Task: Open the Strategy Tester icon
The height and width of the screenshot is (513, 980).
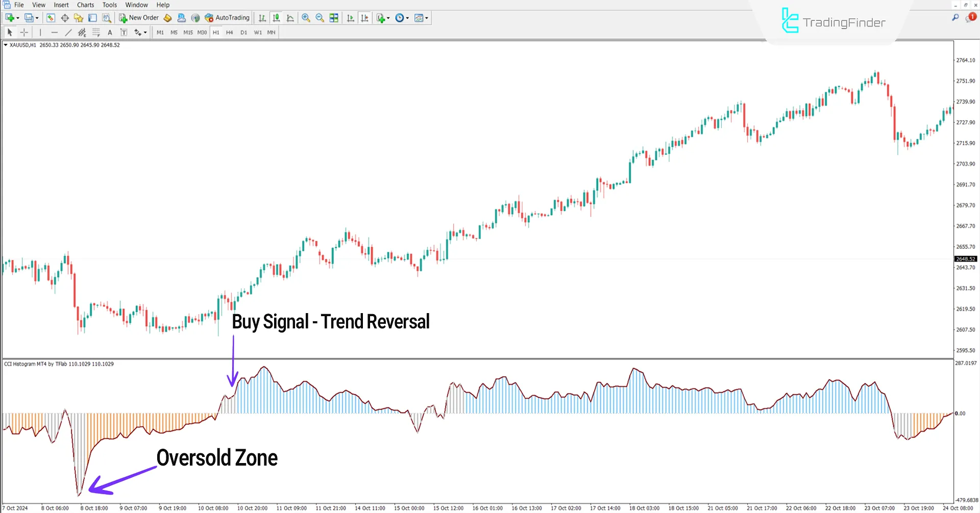Action: tap(106, 18)
